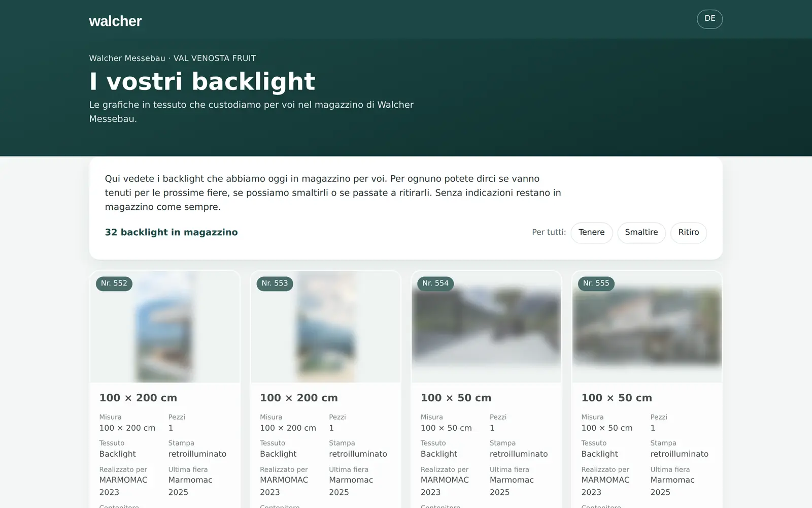812x508 pixels.
Task: Click the Nr. 554 badge
Action: coord(435,283)
